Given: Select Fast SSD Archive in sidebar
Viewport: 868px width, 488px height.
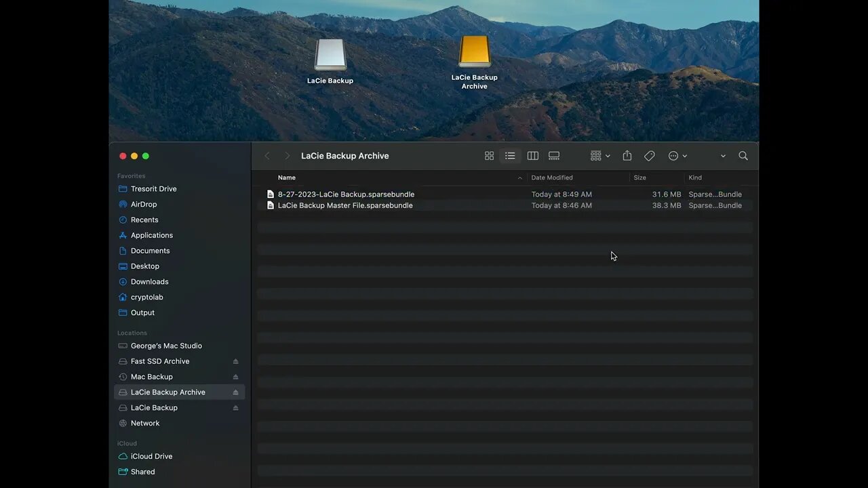Looking at the screenshot, I should pyautogui.click(x=160, y=361).
